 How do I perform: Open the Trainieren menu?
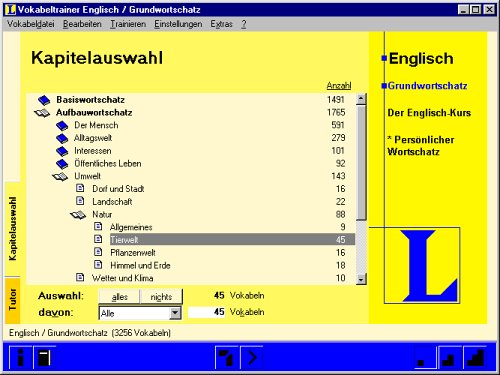pos(128,24)
